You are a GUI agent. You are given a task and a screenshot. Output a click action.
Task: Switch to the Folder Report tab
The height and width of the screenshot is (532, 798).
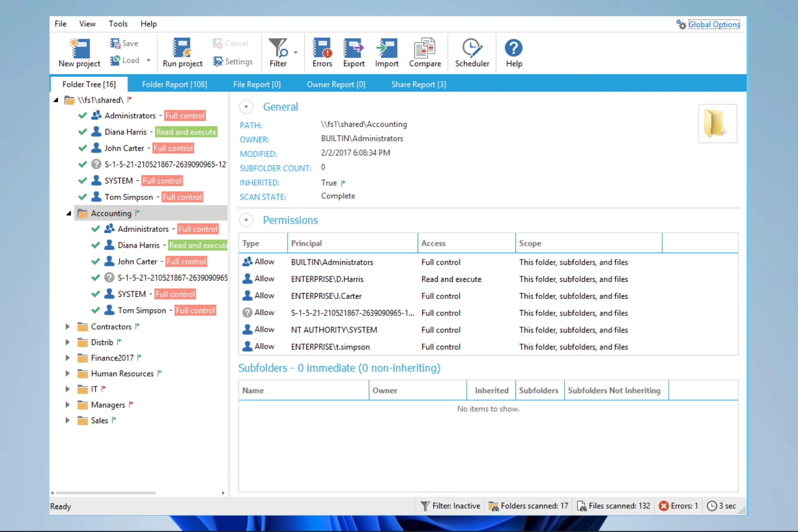coord(174,84)
